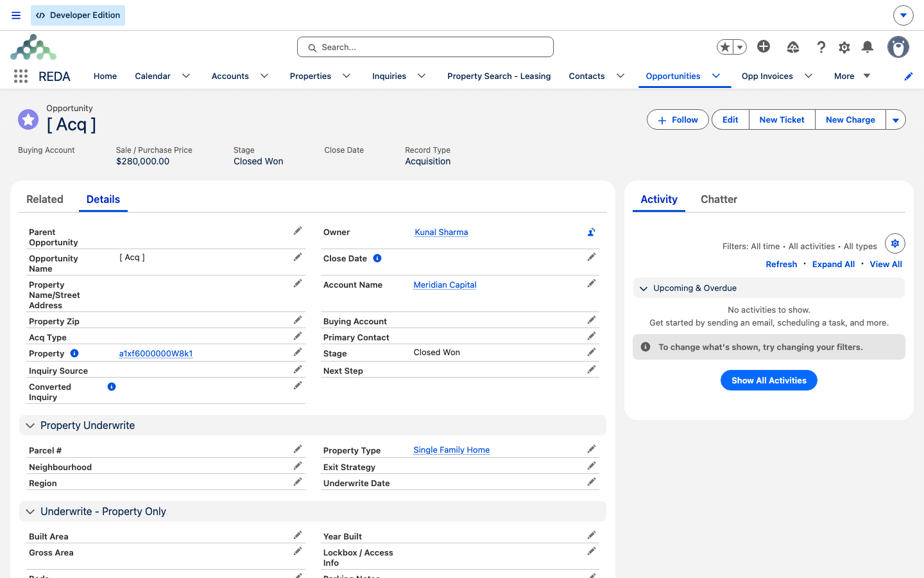This screenshot has width=924, height=578.
Task: Click the Trailhead guidance icon
Action: click(x=793, y=47)
